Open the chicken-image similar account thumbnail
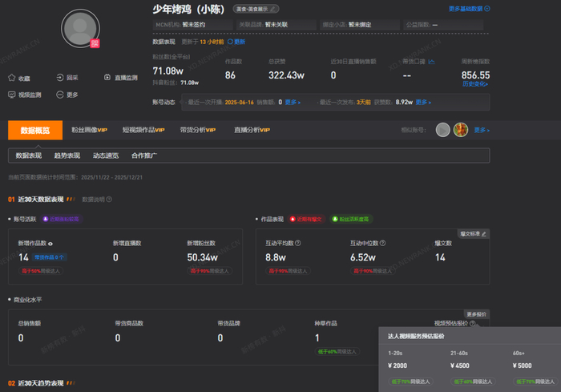This screenshot has height=392, width=561. pyautogui.click(x=461, y=130)
